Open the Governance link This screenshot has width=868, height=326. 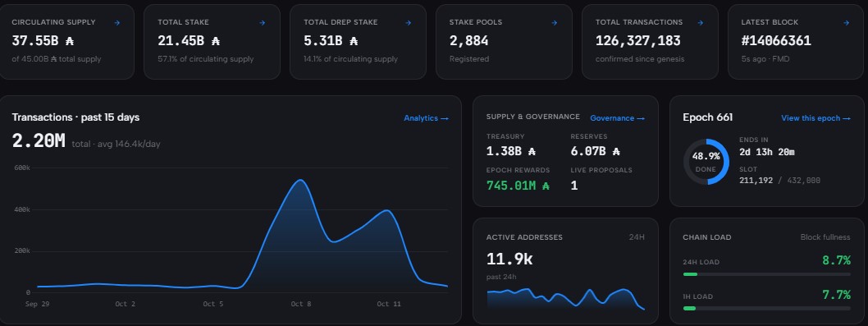617,118
